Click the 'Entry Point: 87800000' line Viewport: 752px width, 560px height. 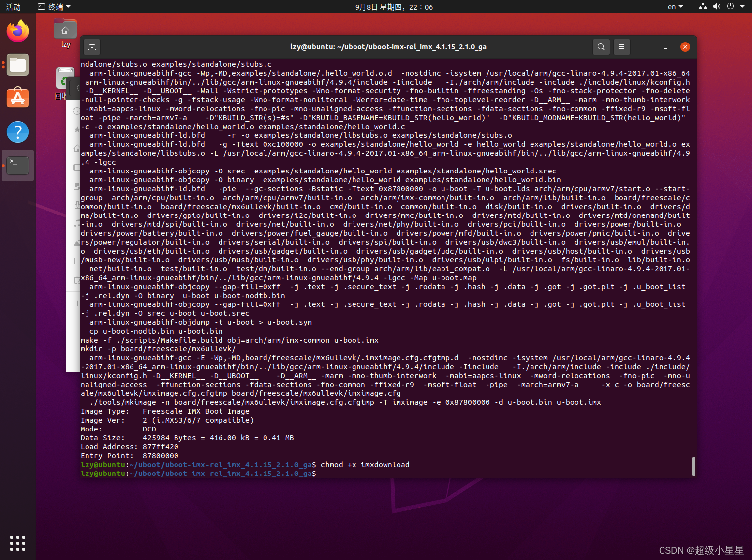[x=130, y=456]
